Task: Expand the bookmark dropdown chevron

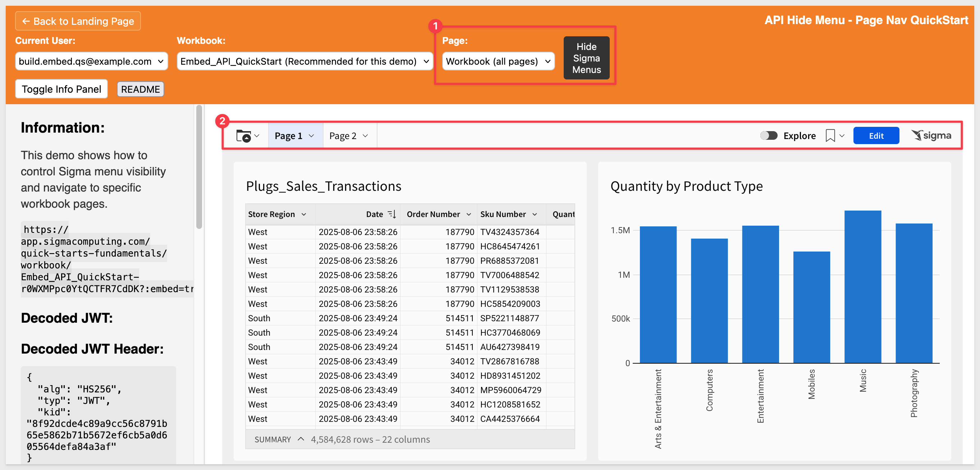Action: point(842,136)
